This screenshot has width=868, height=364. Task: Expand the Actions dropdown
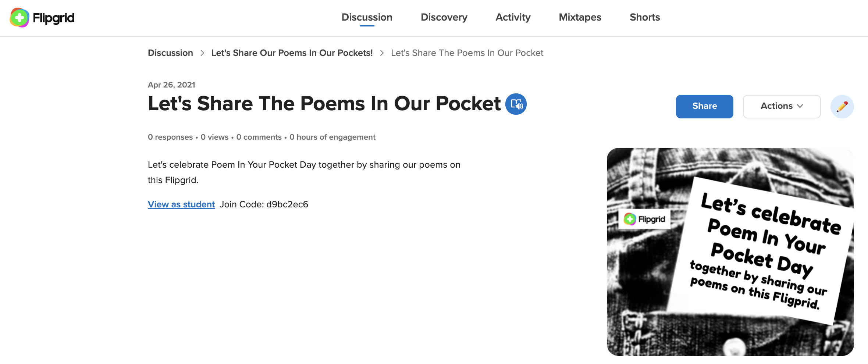click(781, 106)
